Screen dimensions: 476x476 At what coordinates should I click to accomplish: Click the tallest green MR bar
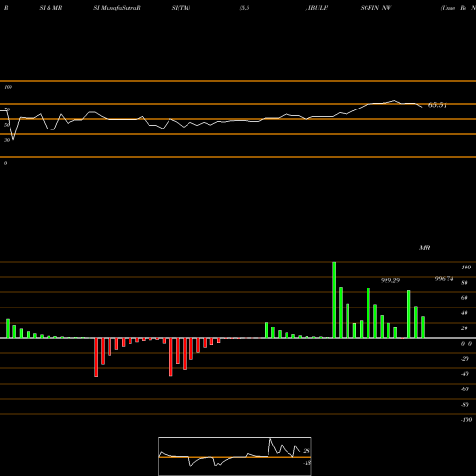tap(334, 300)
